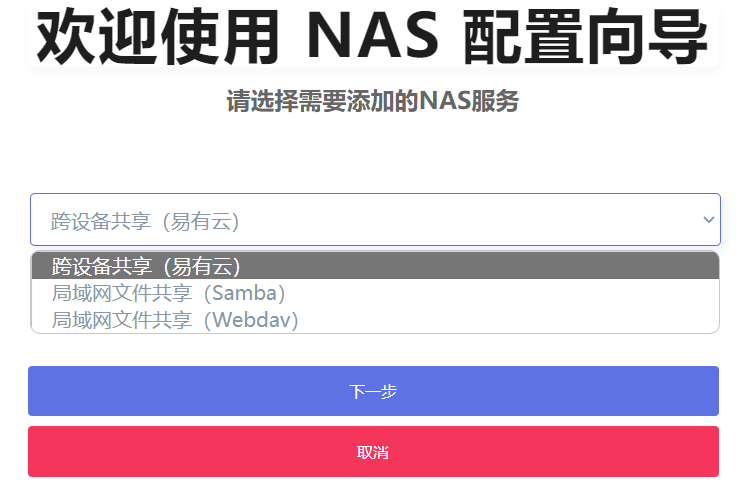The image size is (749, 487).
Task: Select 局域网文件共享（Samba）option
Action: click(375, 293)
